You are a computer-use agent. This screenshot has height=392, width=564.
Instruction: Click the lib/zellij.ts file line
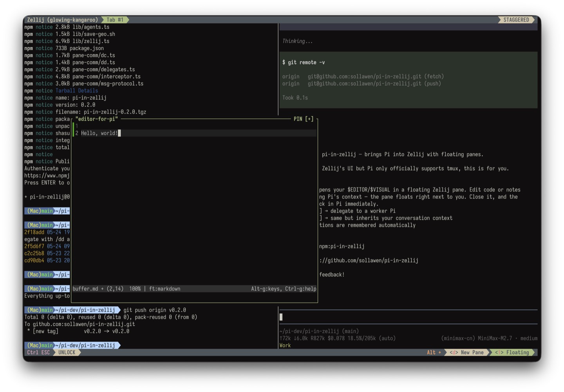(67, 41)
